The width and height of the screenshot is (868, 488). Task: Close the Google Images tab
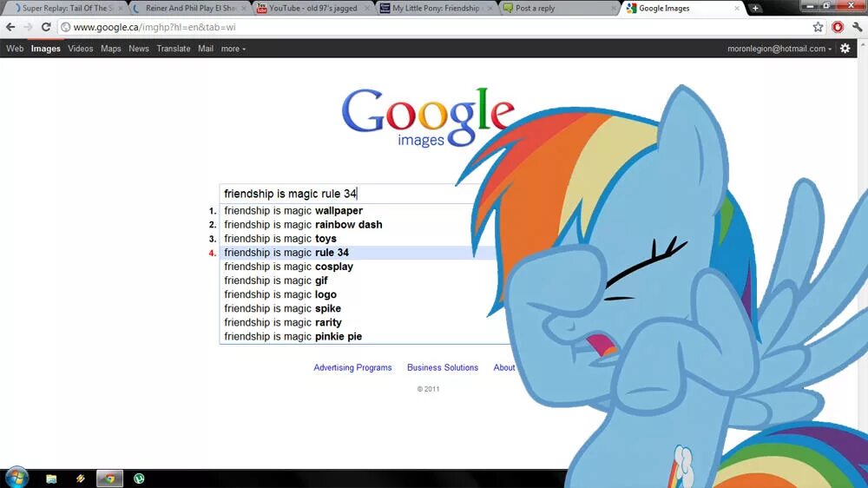coord(736,9)
